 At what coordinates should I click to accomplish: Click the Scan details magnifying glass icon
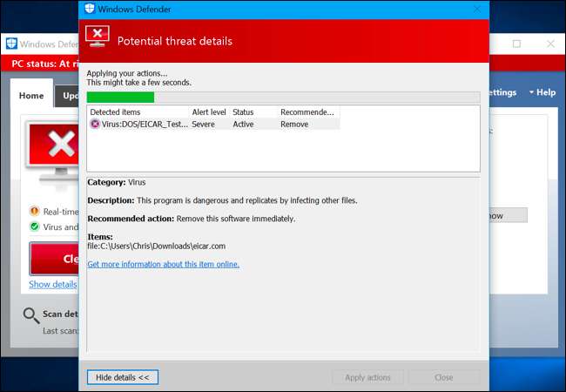[x=31, y=316]
